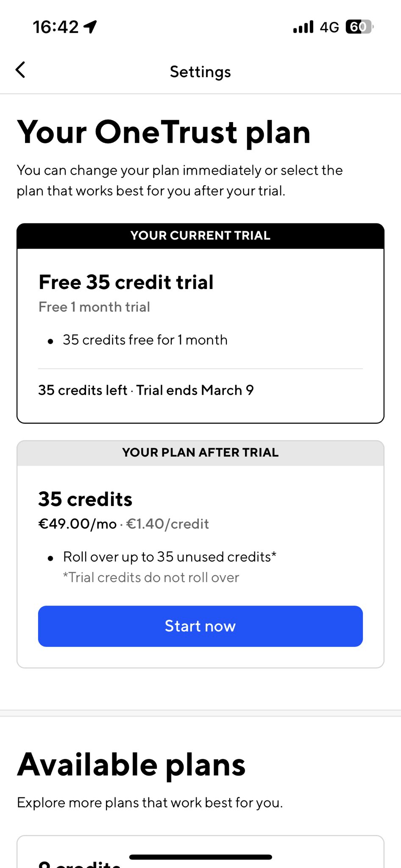Tap the Available plans heading

[131, 765]
